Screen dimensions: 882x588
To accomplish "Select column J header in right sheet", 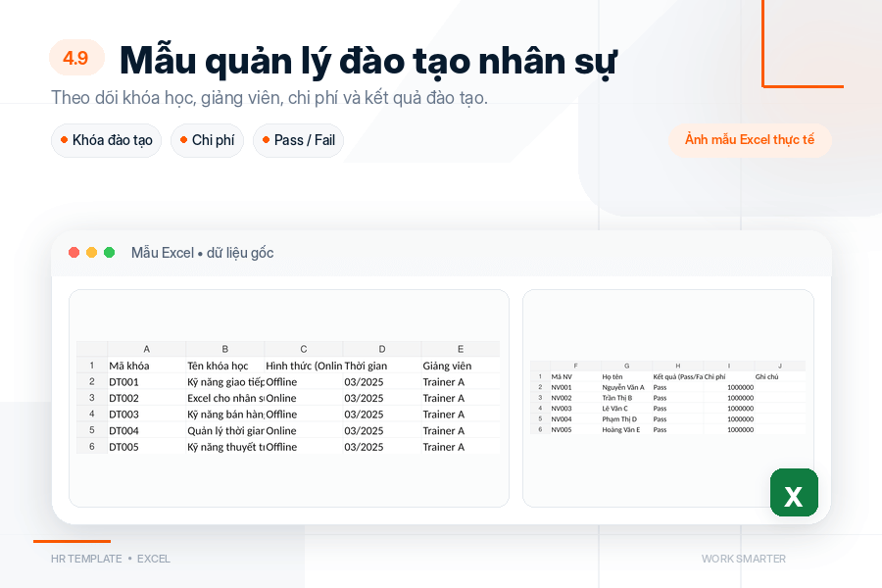I will point(780,366).
